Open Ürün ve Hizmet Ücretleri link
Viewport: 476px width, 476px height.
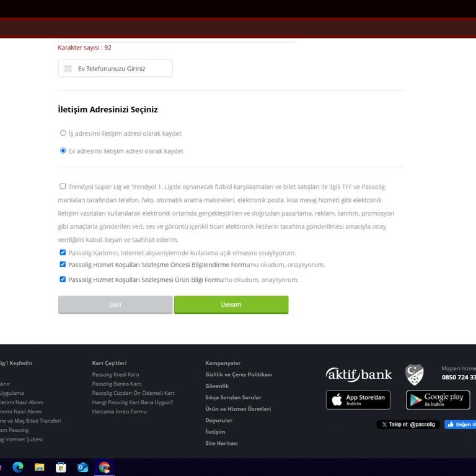pos(238,409)
